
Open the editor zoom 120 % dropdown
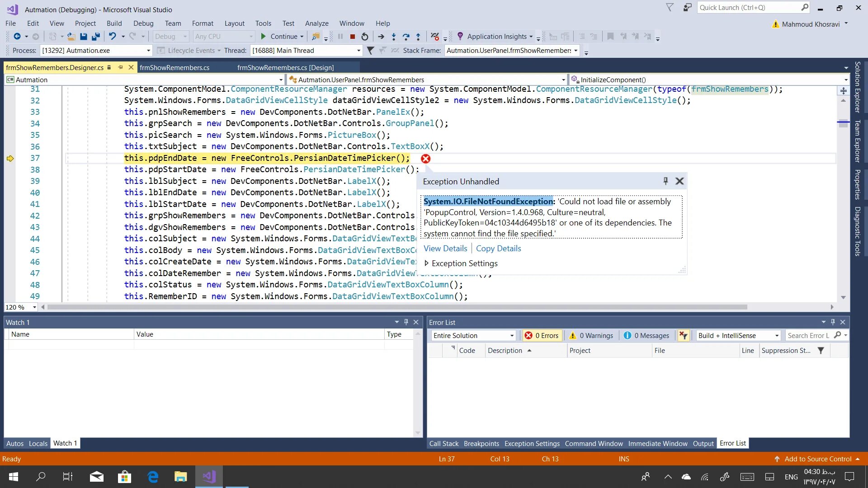[34, 307]
